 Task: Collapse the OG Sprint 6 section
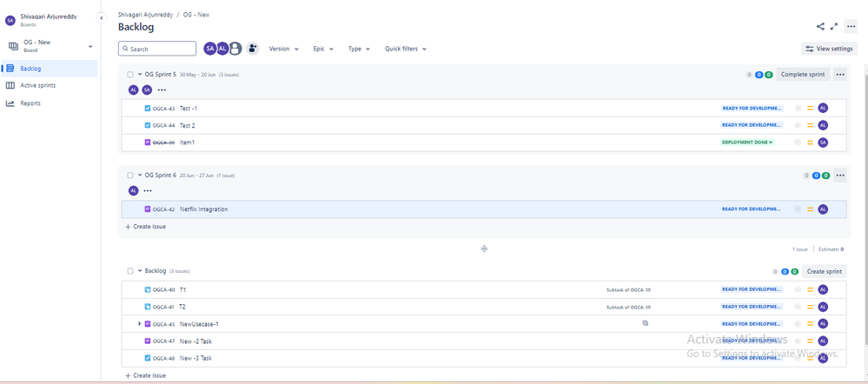coord(140,175)
